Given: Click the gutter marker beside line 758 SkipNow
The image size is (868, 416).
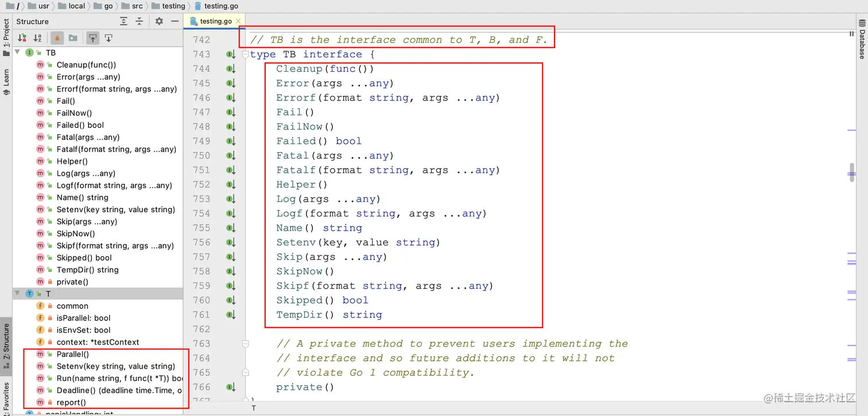Looking at the screenshot, I should [x=231, y=271].
